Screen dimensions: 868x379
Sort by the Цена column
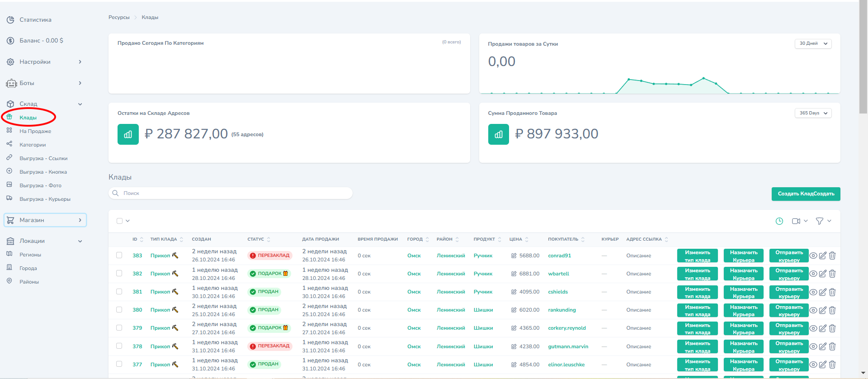click(x=519, y=239)
